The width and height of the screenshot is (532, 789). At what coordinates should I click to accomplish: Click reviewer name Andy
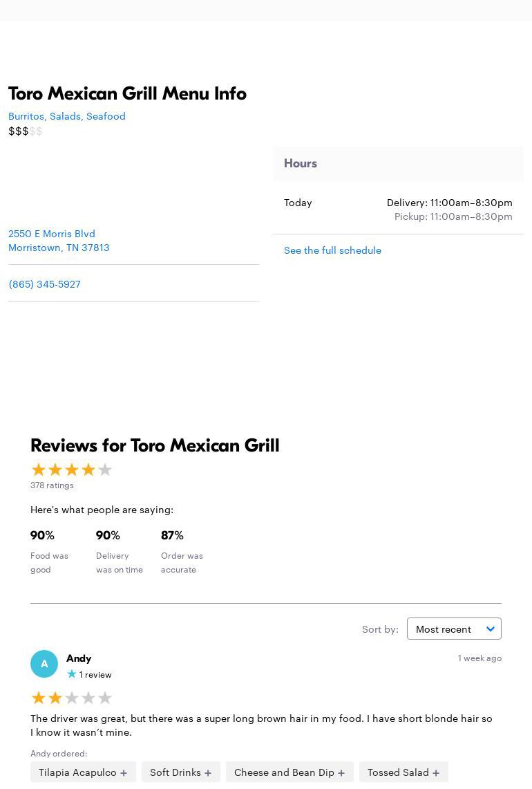(79, 658)
